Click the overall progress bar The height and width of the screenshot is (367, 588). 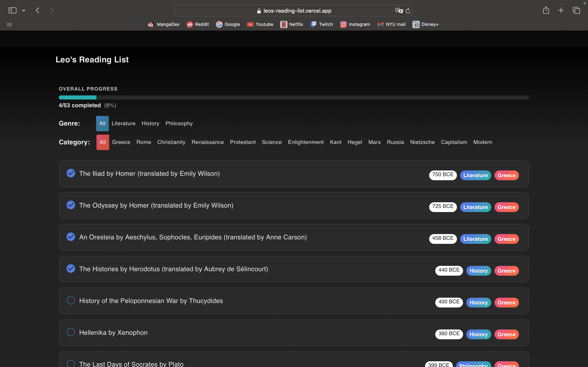point(294,97)
